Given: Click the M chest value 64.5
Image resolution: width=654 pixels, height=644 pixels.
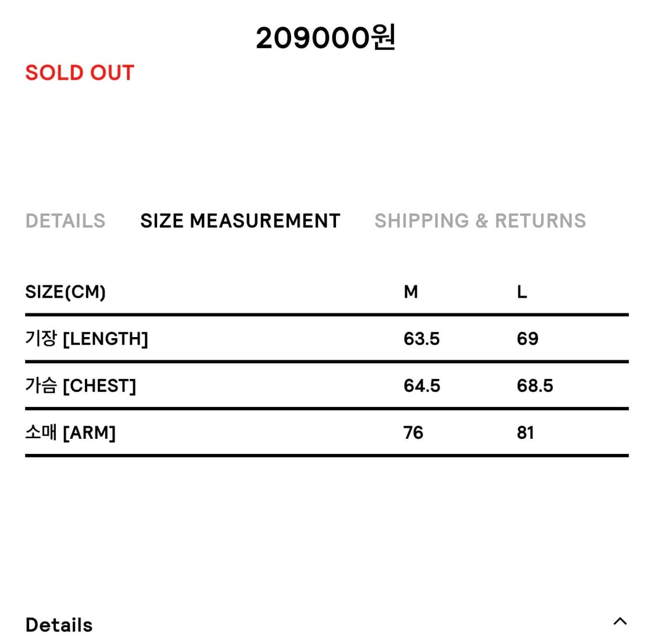Looking at the screenshot, I should tap(421, 385).
